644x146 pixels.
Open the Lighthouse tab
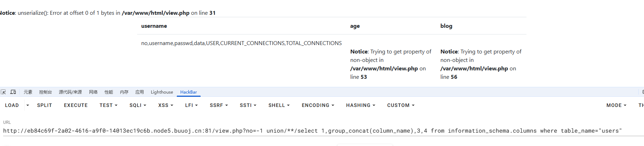coord(162,92)
